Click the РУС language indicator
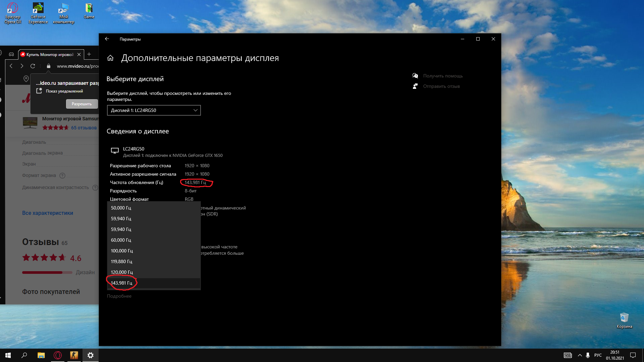This screenshot has width=644, height=362. tap(598, 355)
